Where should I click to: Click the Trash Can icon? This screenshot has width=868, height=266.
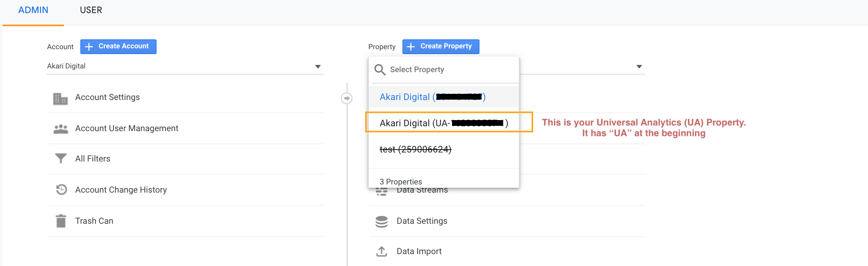[x=61, y=221]
